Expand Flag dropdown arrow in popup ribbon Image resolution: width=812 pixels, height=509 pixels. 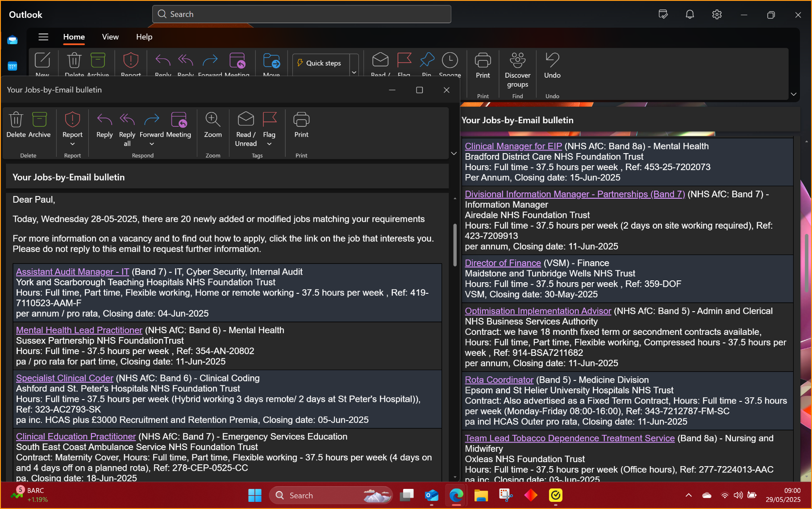pos(269,144)
